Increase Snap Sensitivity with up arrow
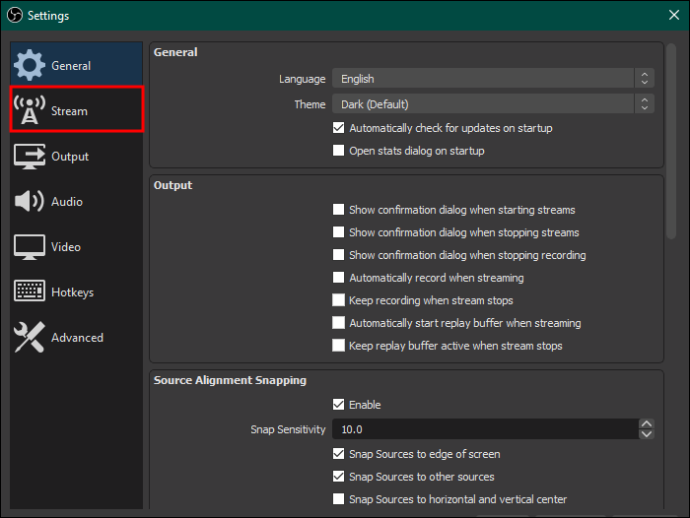 [x=646, y=424]
